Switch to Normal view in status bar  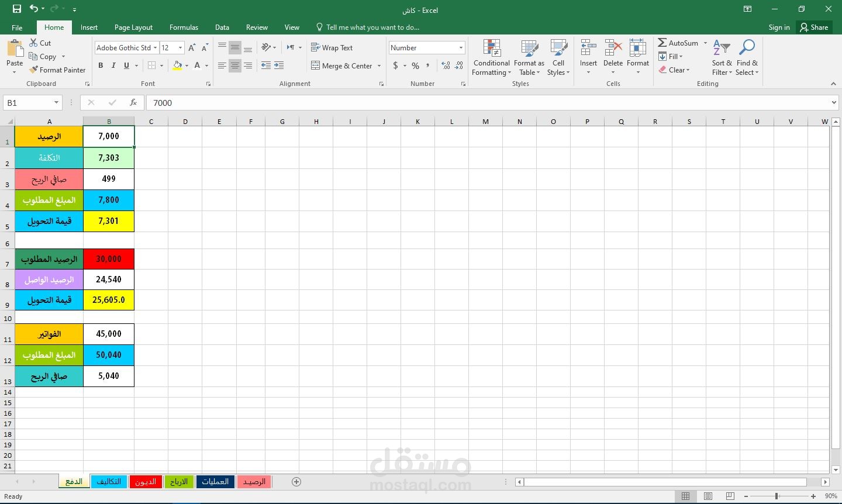(685, 496)
